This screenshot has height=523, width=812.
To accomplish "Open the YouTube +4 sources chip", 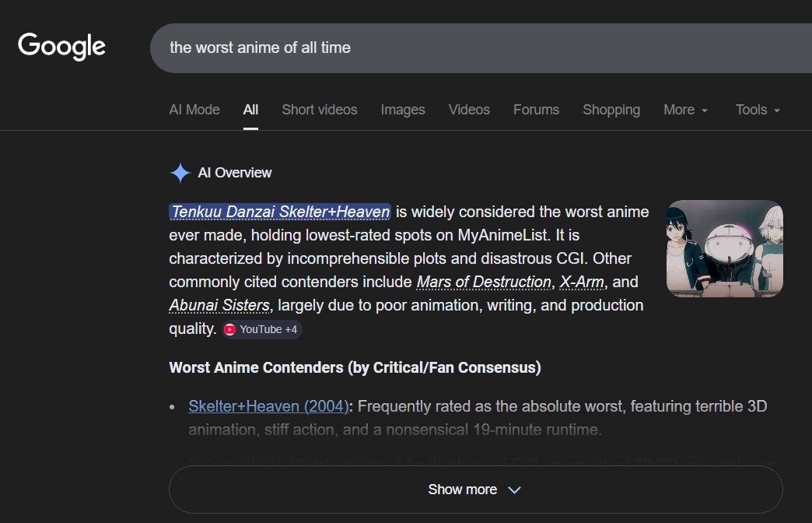I will point(262,330).
